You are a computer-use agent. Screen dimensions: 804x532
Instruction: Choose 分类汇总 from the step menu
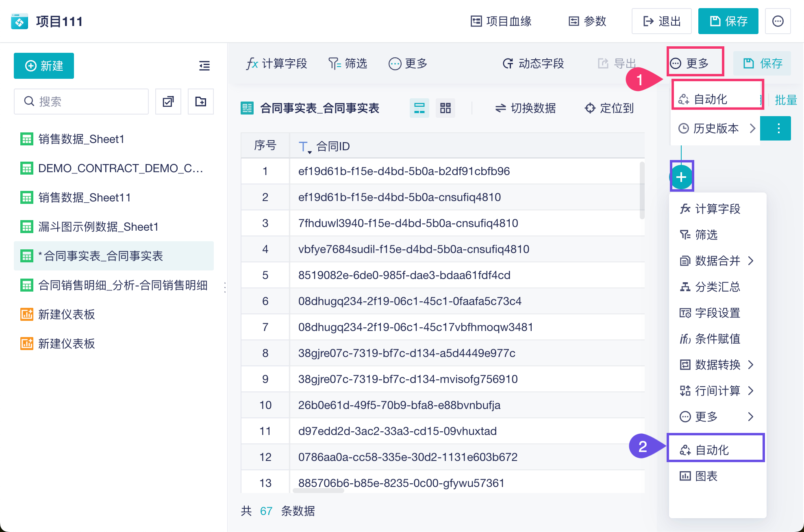[x=717, y=287]
